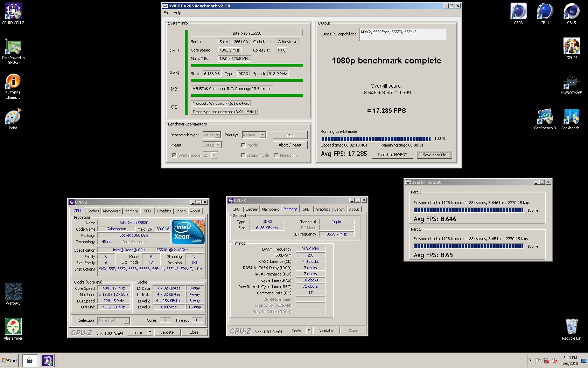Switch to Caches tab in left CPU-Z
The image size is (588, 368).
[93, 211]
